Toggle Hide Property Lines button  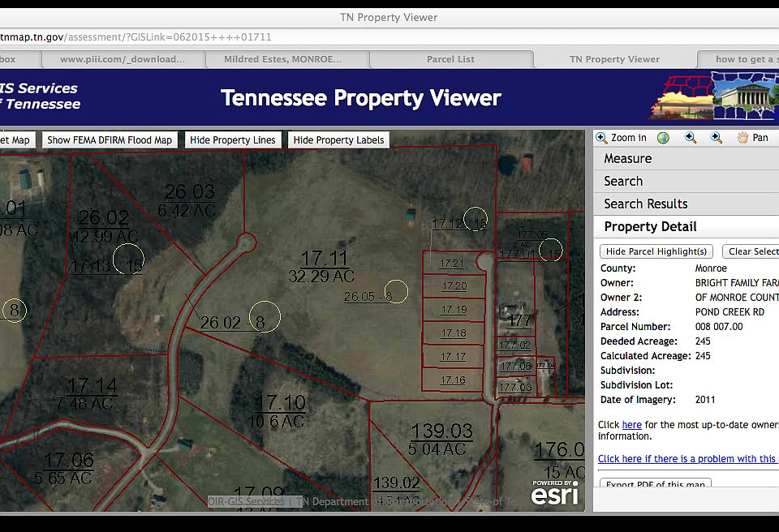(233, 140)
